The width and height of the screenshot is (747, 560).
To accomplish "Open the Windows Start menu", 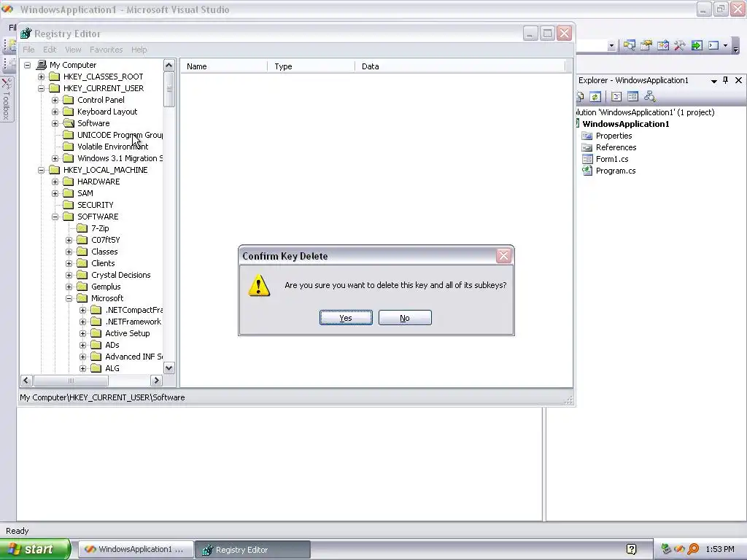I will coord(35,550).
